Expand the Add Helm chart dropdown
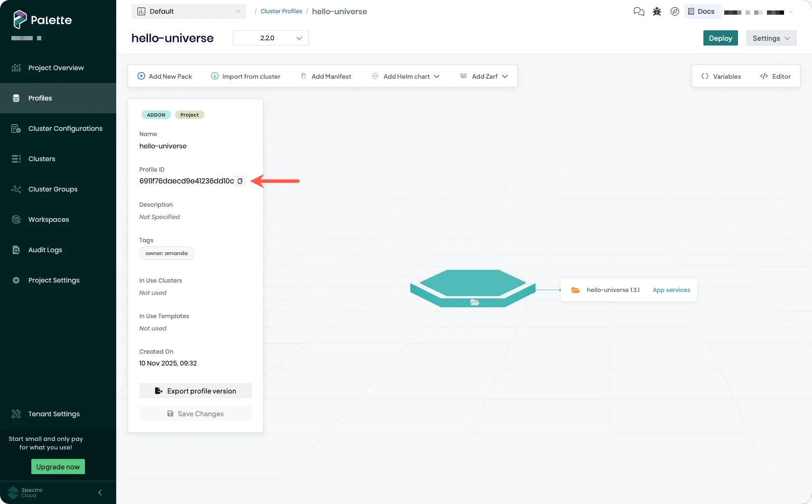 pyautogui.click(x=436, y=76)
